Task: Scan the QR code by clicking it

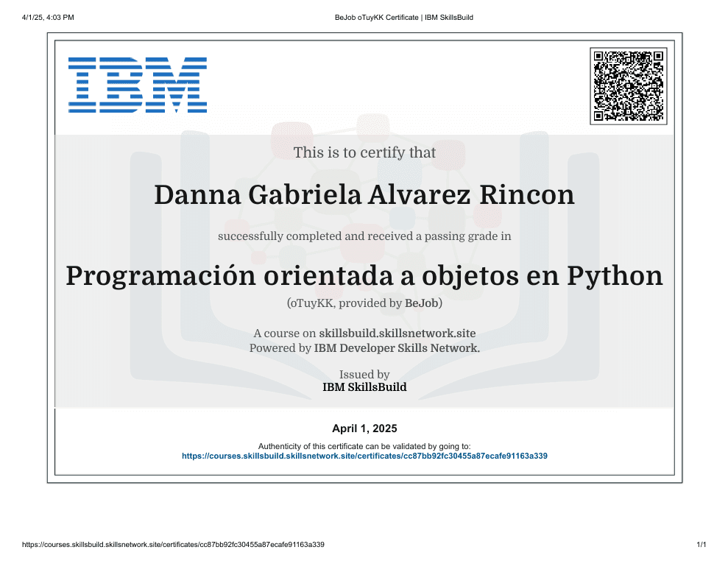Action: click(628, 86)
